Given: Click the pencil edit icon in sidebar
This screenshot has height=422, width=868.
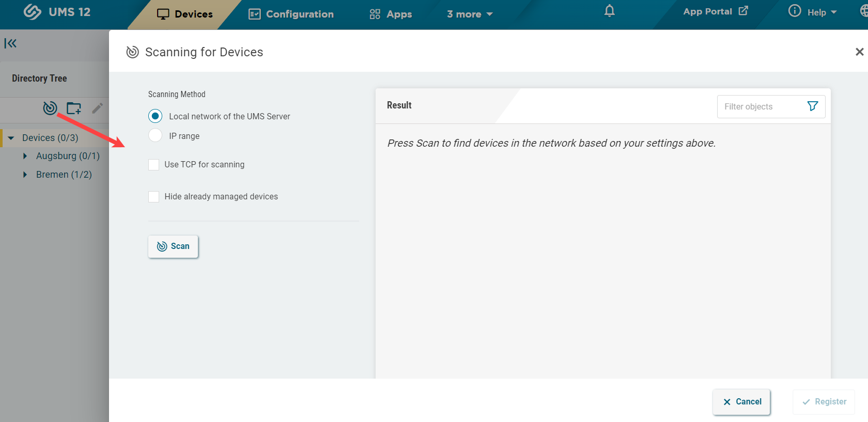Looking at the screenshot, I should 97,108.
